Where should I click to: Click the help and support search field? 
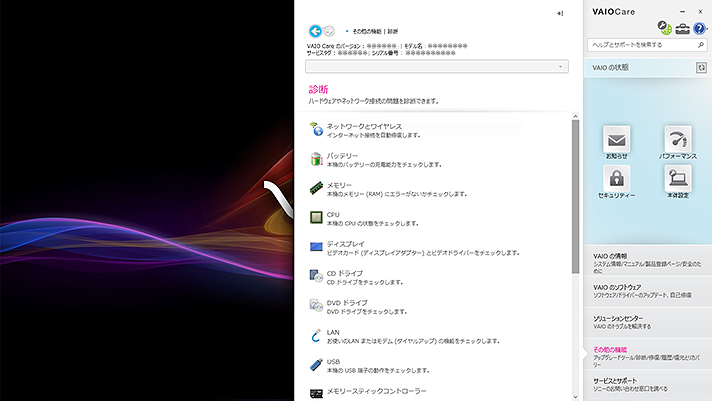click(640, 45)
